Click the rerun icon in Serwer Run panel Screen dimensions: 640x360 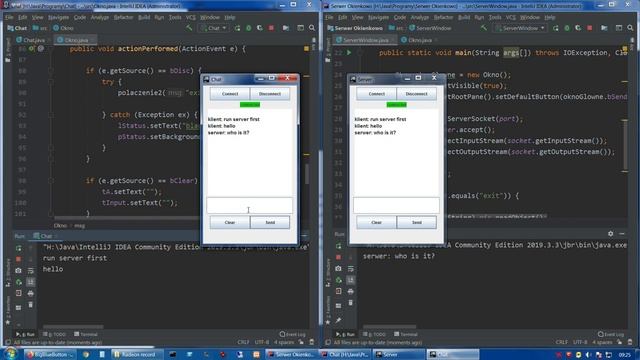click(x=338, y=246)
